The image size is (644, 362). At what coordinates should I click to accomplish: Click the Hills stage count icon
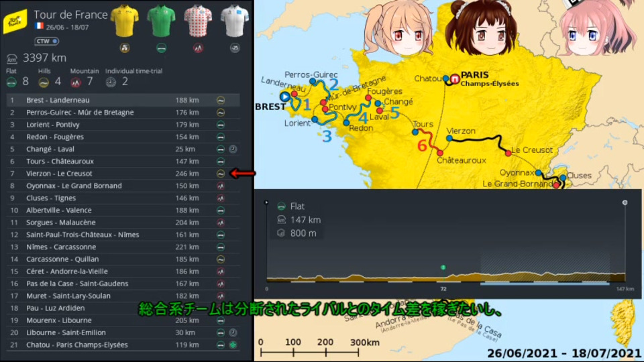[44, 82]
